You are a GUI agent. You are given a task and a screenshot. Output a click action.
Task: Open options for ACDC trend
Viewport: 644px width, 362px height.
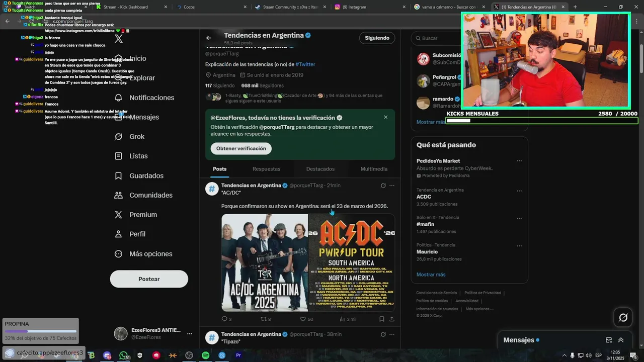coord(519,191)
